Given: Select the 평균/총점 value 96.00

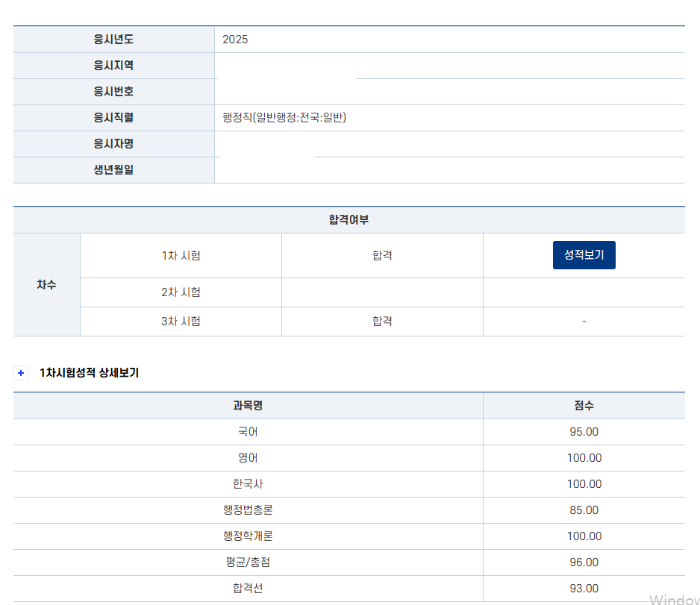Looking at the screenshot, I should click(x=584, y=562).
